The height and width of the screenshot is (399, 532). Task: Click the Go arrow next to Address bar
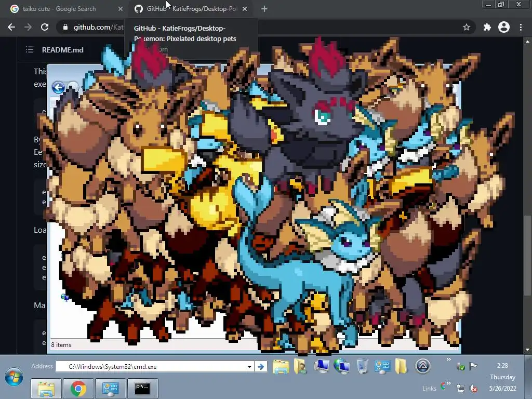261,366
